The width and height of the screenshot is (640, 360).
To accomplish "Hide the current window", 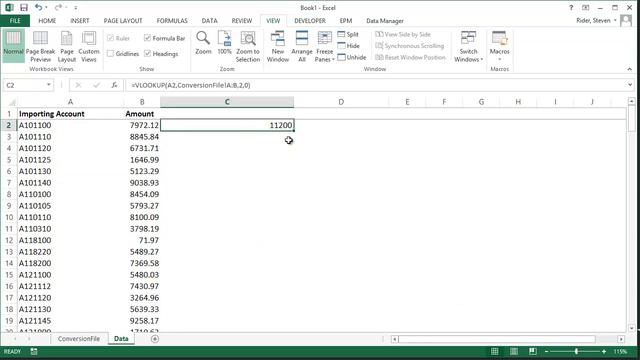I will 349,46.
